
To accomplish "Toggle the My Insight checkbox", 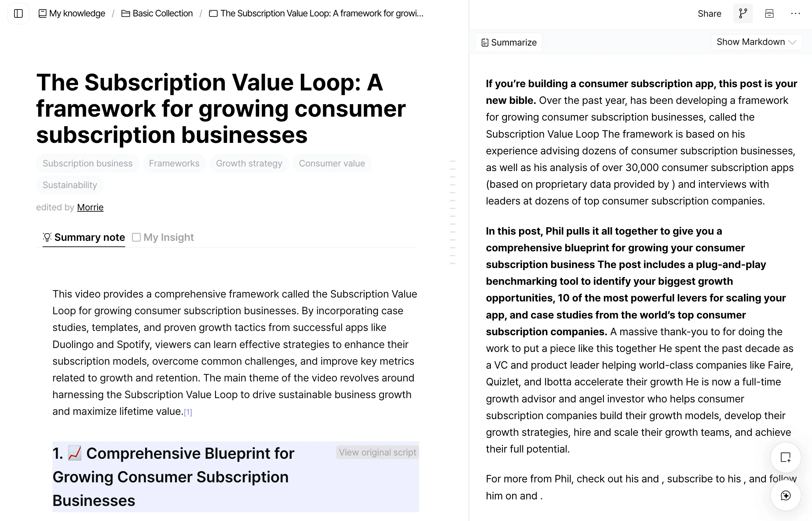I will (x=136, y=237).
